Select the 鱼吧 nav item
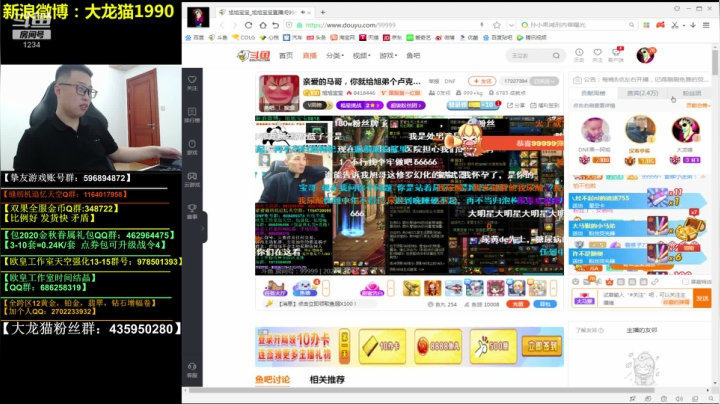The height and width of the screenshot is (404, 720). point(413,56)
